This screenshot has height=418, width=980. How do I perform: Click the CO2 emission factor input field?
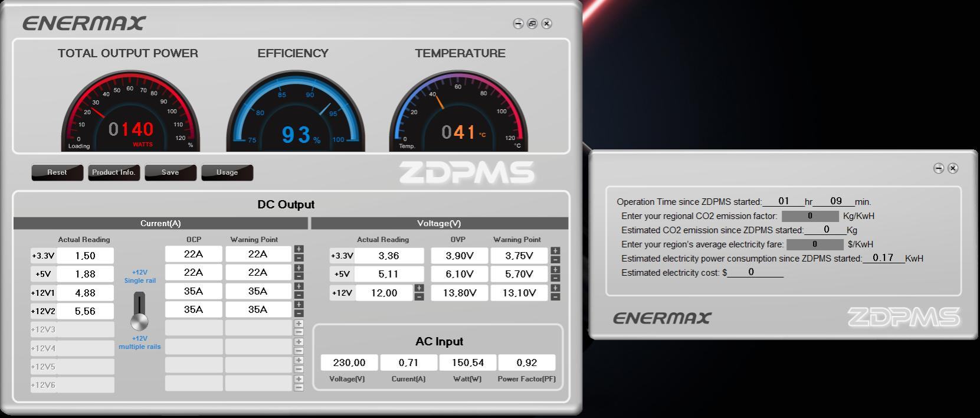[810, 216]
